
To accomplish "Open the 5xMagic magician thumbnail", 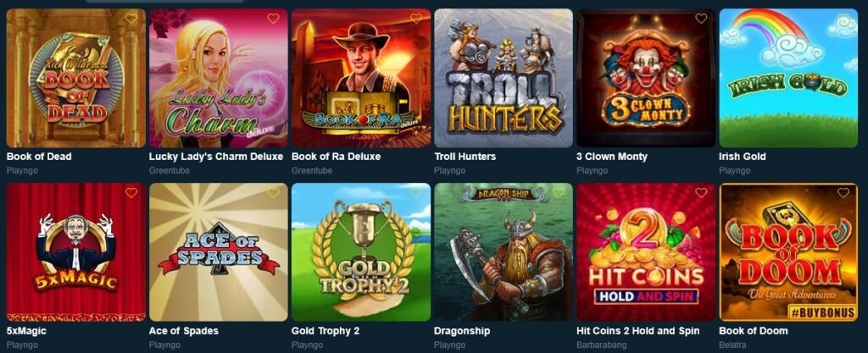I will (75, 252).
